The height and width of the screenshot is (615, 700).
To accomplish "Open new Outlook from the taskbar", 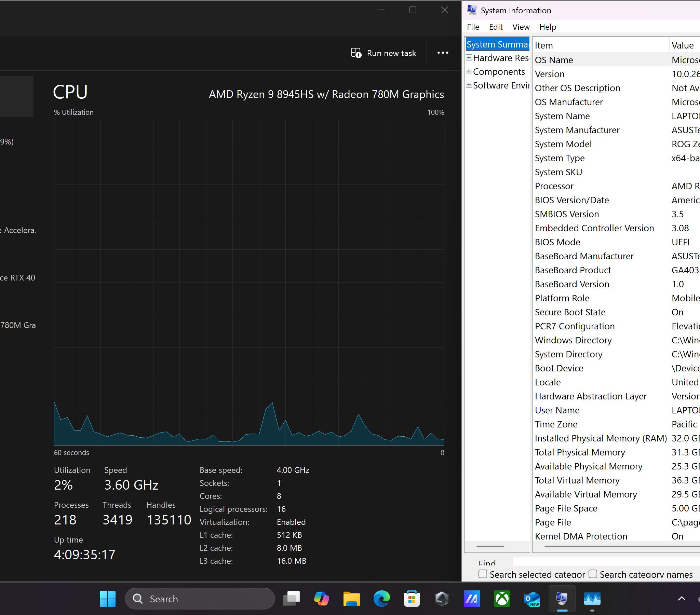I will click(532, 599).
